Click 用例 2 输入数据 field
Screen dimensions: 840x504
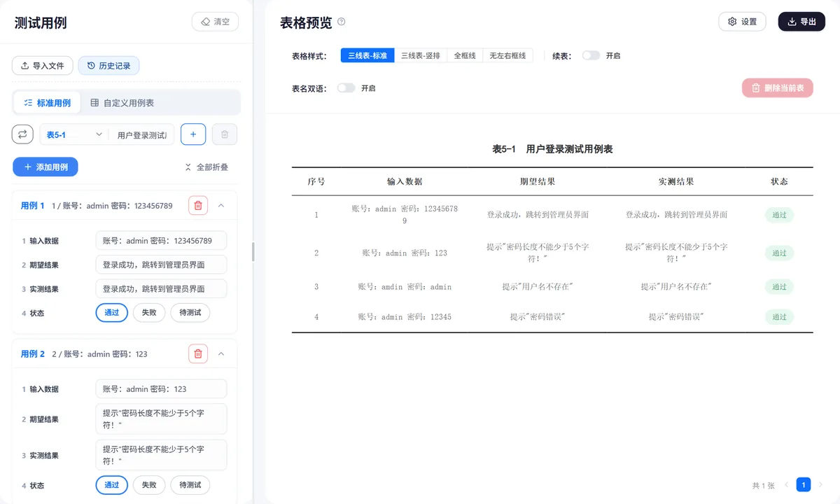pyautogui.click(x=161, y=389)
